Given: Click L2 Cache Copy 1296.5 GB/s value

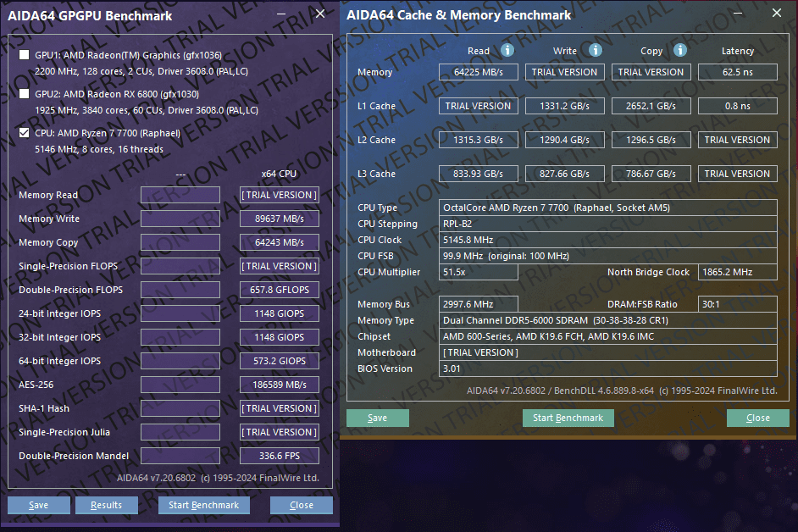Looking at the screenshot, I should point(651,140).
